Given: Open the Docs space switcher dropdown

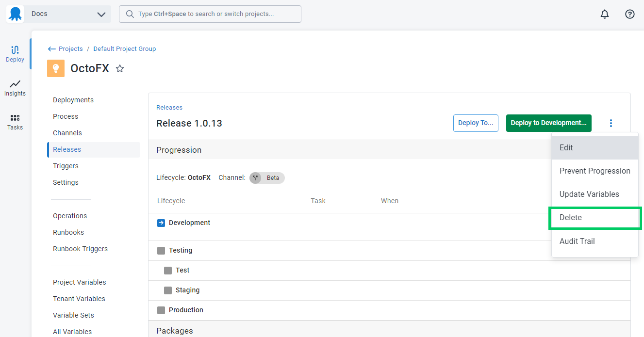Looking at the screenshot, I should coord(67,14).
